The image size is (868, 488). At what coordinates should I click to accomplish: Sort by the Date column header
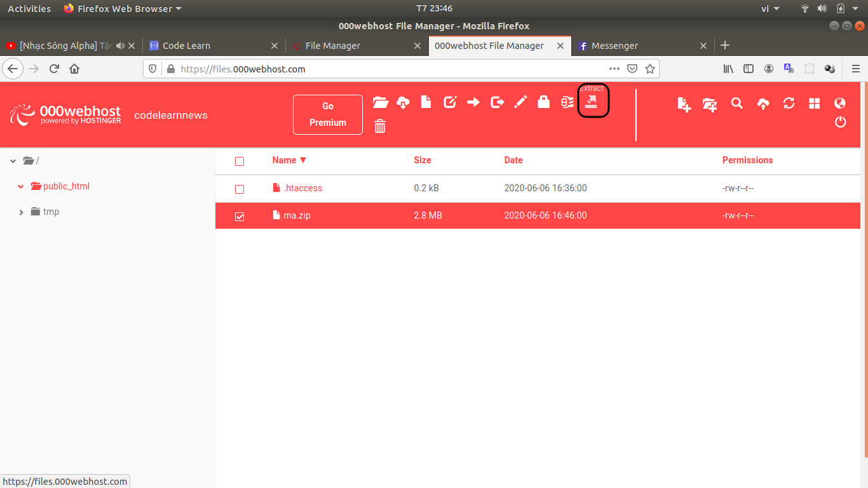pos(513,160)
